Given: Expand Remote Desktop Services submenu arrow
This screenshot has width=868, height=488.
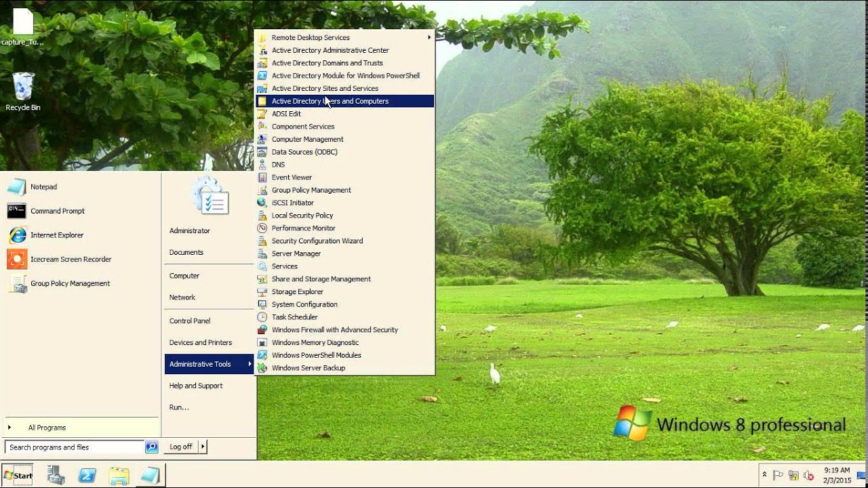Looking at the screenshot, I should pyautogui.click(x=429, y=37).
